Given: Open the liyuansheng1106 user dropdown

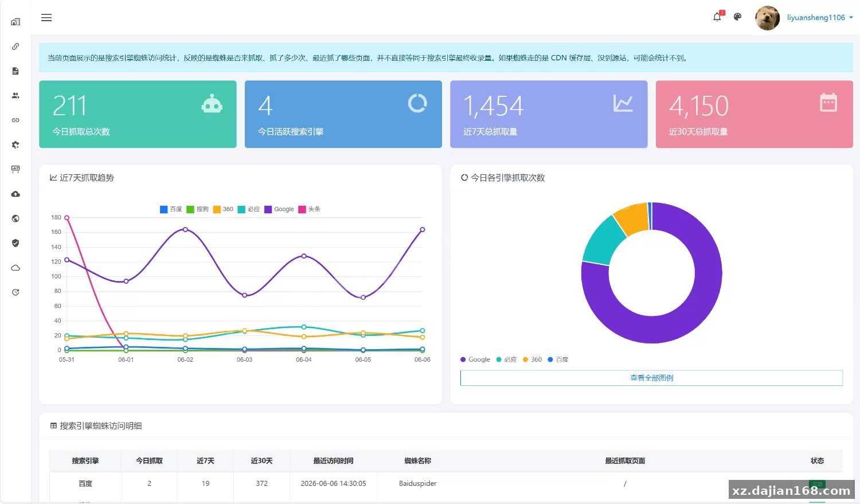Looking at the screenshot, I should 820,18.
